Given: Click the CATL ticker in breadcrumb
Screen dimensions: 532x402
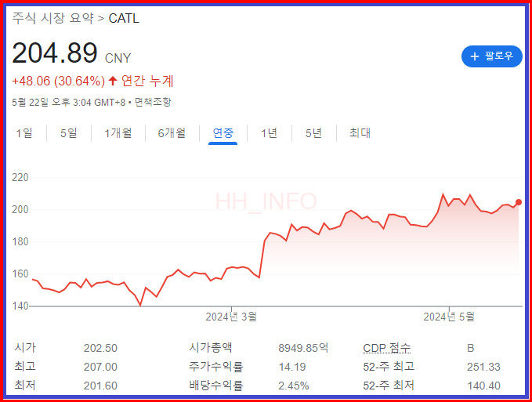Looking at the screenshot, I should click(124, 18).
